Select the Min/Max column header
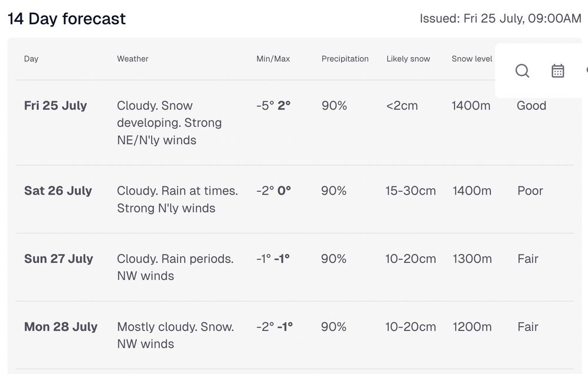This screenshot has width=588, height=374. tap(273, 59)
